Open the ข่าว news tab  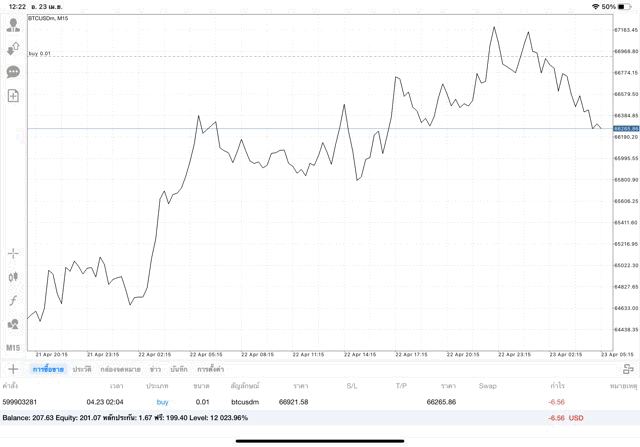pos(155,369)
